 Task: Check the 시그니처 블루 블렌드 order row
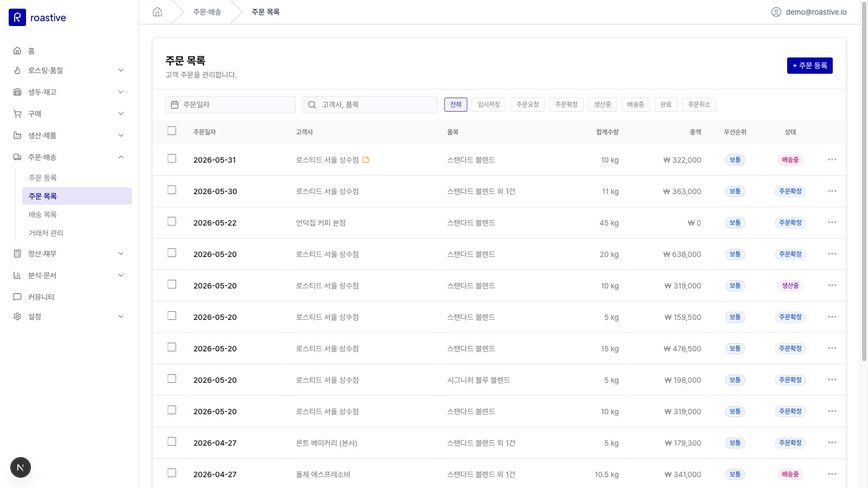172,378
